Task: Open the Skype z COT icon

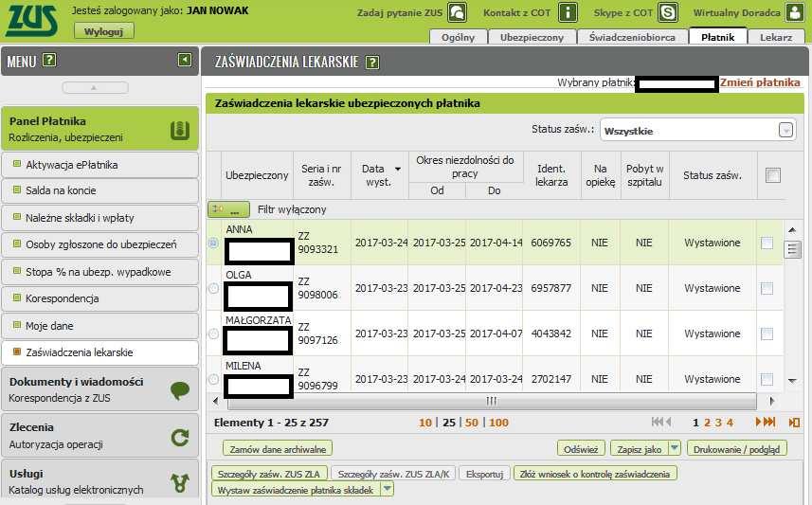Action: pyautogui.click(x=668, y=12)
